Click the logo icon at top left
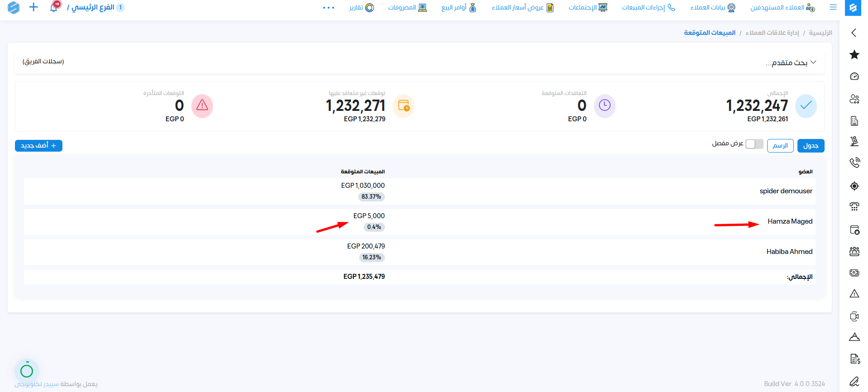 point(14,7)
